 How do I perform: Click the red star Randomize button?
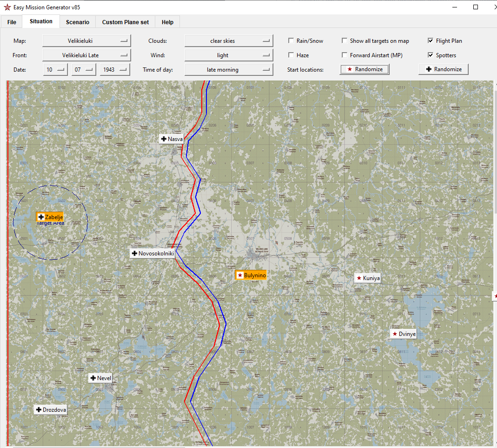click(364, 69)
